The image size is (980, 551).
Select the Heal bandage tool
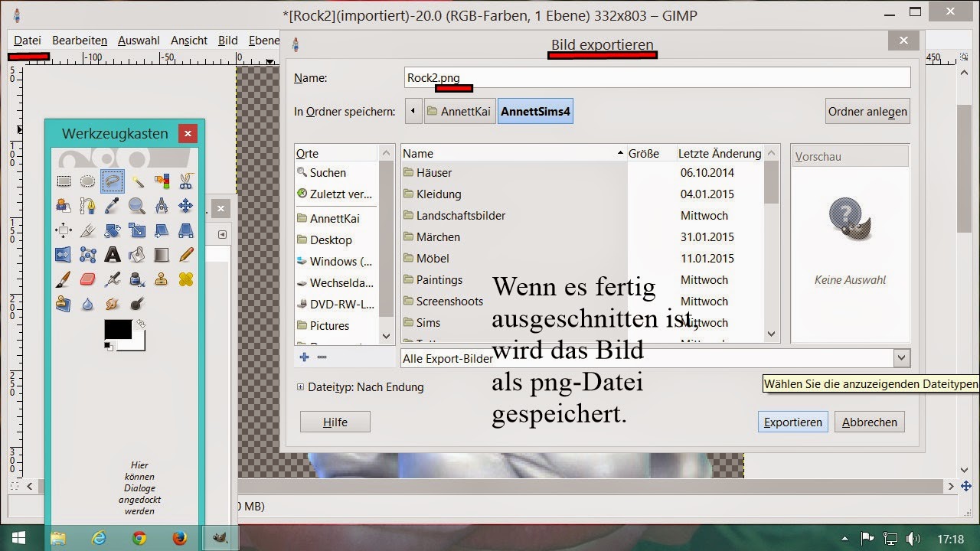pos(186,279)
